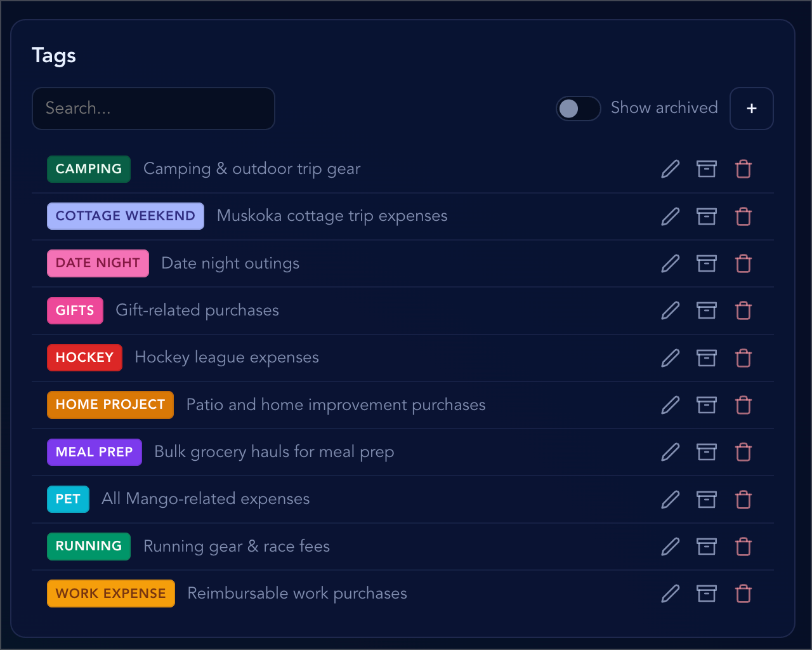Select the PET tag color chip
The image size is (812, 650).
(x=68, y=499)
